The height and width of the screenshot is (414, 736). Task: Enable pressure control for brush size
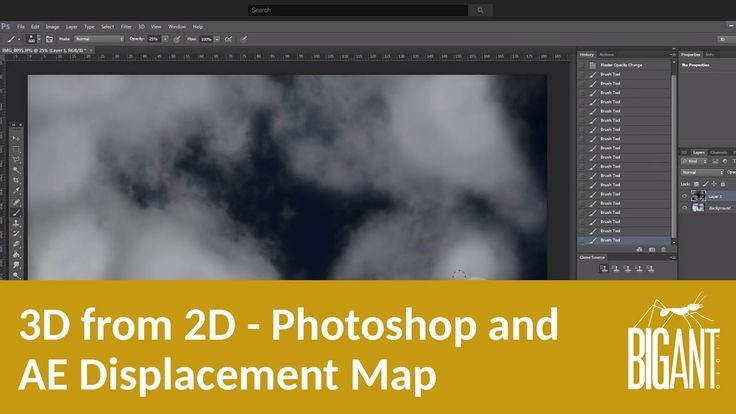coord(243,39)
